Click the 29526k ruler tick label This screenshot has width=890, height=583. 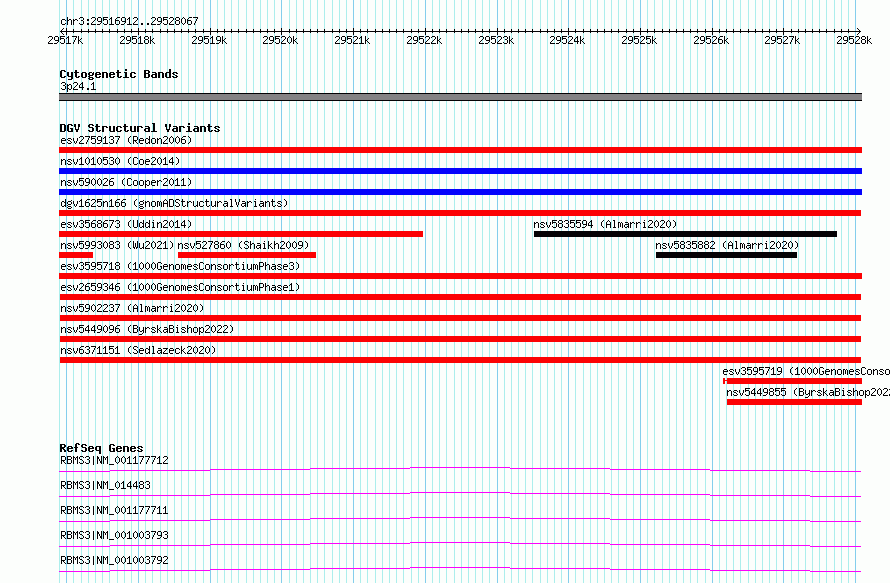711,40
